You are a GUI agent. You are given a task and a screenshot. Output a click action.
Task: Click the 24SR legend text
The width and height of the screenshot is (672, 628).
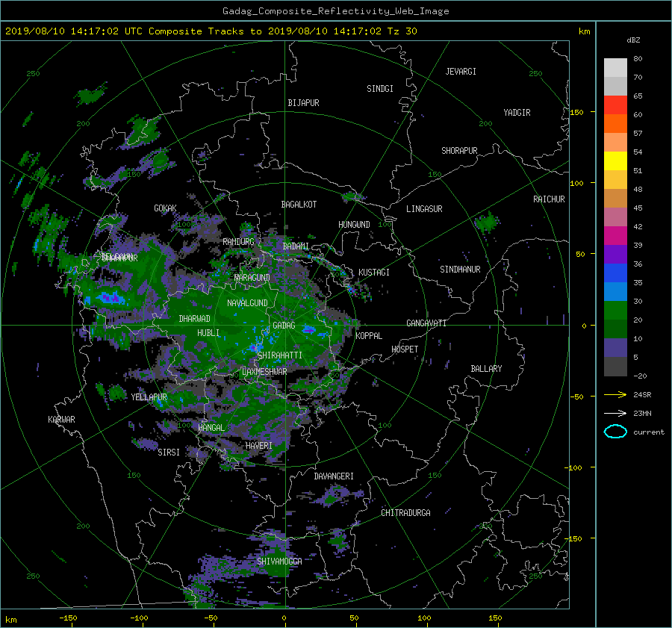point(642,394)
